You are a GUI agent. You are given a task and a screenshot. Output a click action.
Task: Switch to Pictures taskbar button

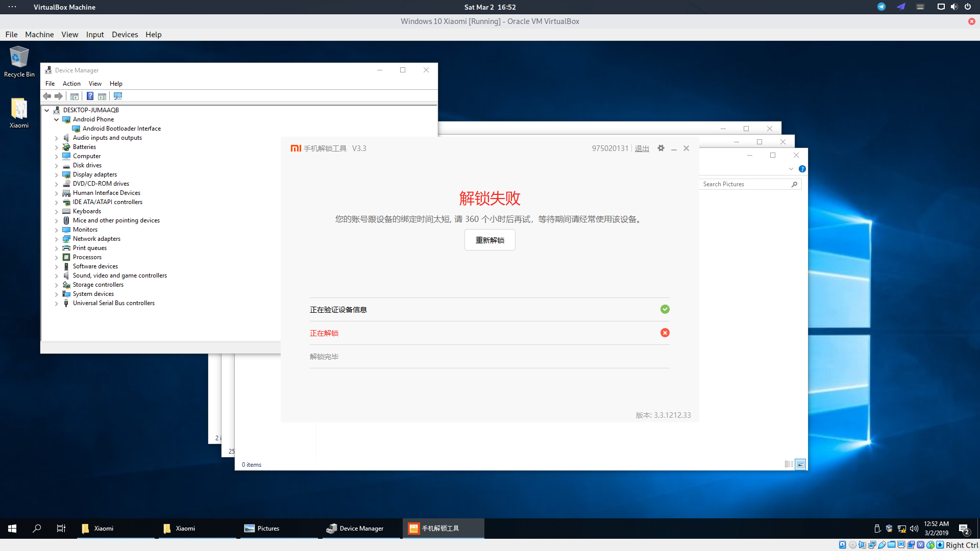click(279, 529)
